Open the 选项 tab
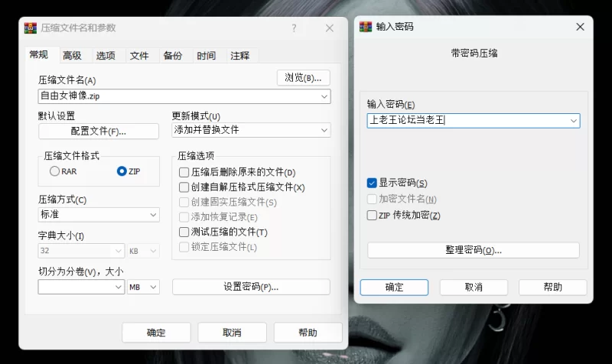 click(x=106, y=56)
